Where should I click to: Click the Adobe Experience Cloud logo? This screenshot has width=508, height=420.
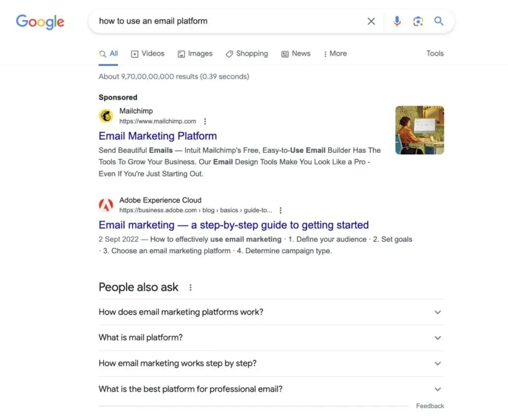(106, 204)
